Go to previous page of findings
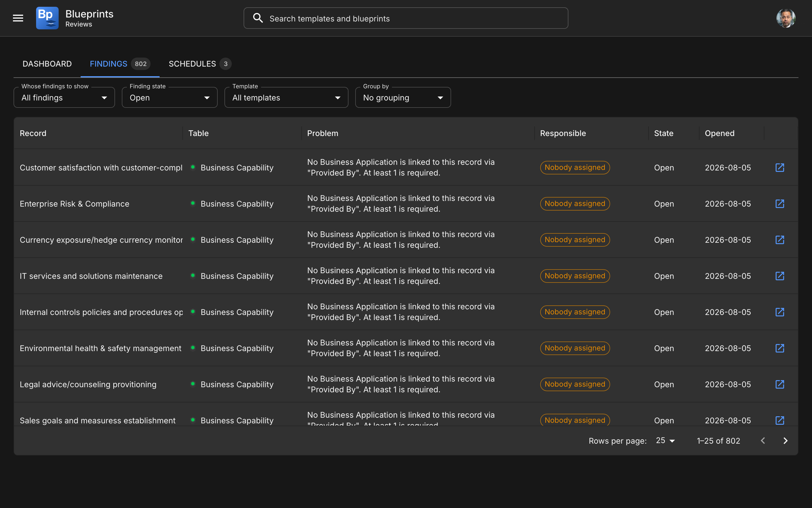The image size is (812, 508). coord(763,441)
